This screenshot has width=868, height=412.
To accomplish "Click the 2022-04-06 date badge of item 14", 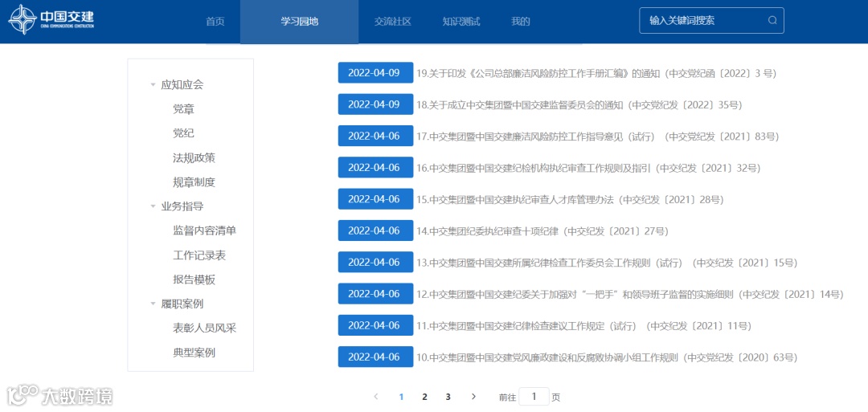I will [375, 231].
